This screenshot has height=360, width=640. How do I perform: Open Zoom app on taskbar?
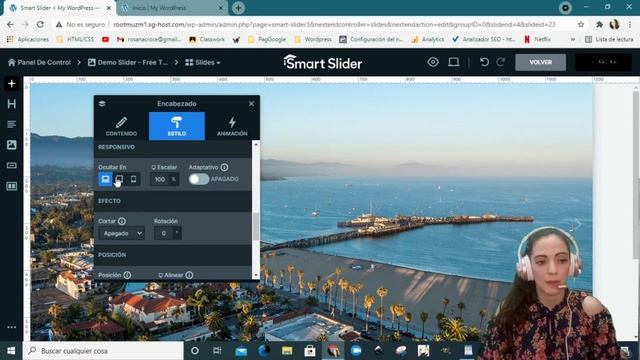point(356,351)
